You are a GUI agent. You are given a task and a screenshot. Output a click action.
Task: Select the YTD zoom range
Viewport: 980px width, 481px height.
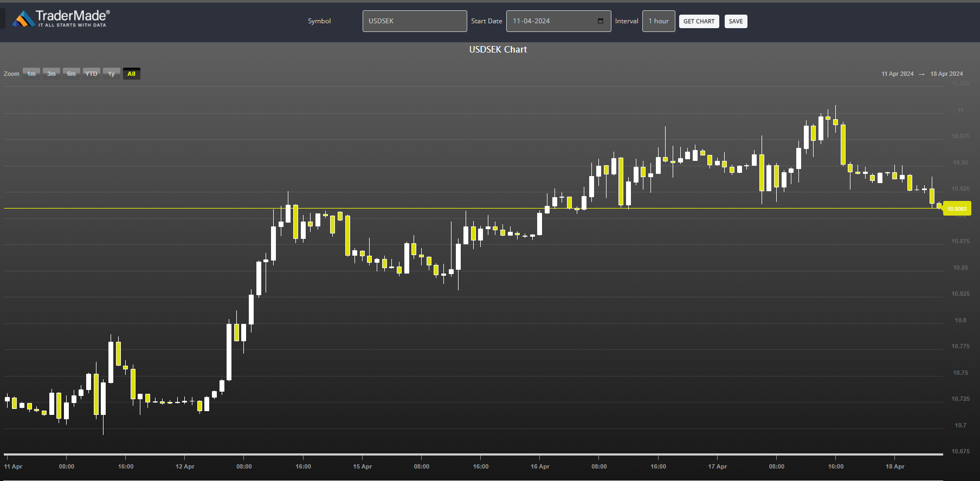pos(92,74)
